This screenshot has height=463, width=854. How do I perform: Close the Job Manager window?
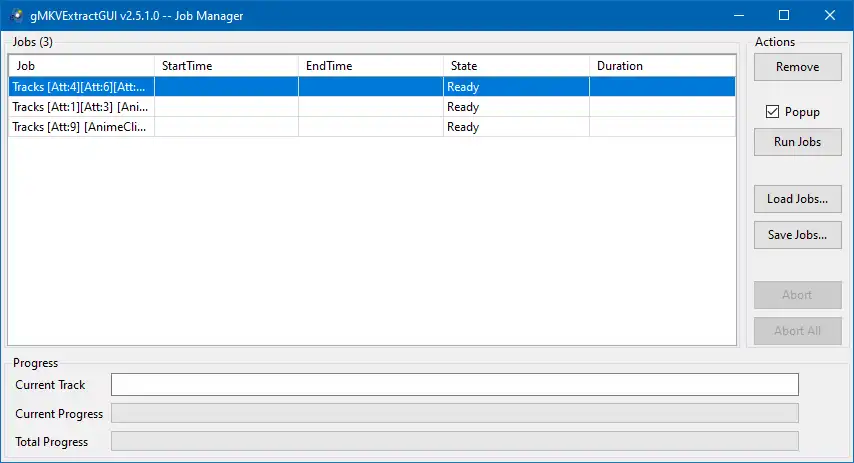(829, 15)
